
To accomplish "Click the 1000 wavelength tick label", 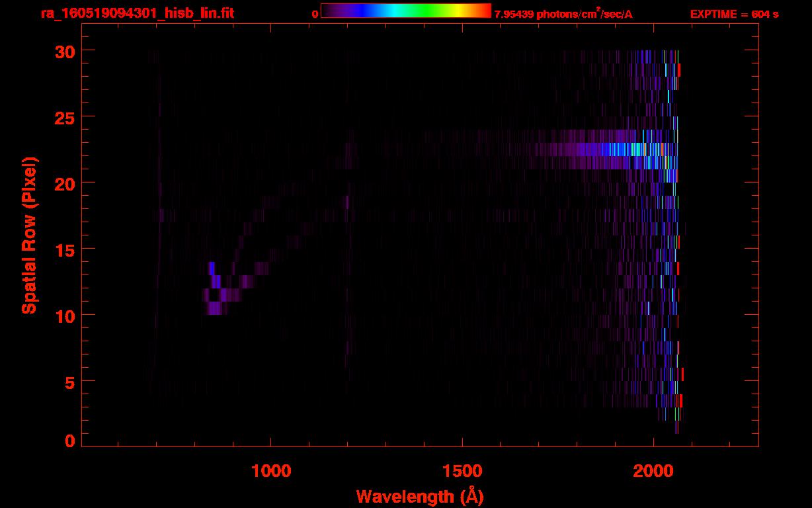I will (x=271, y=471).
